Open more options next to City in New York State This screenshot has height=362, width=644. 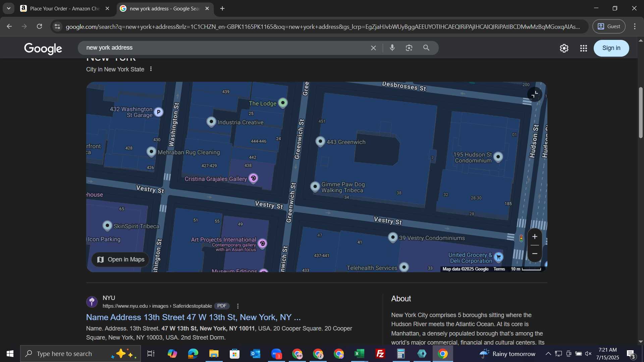click(151, 69)
